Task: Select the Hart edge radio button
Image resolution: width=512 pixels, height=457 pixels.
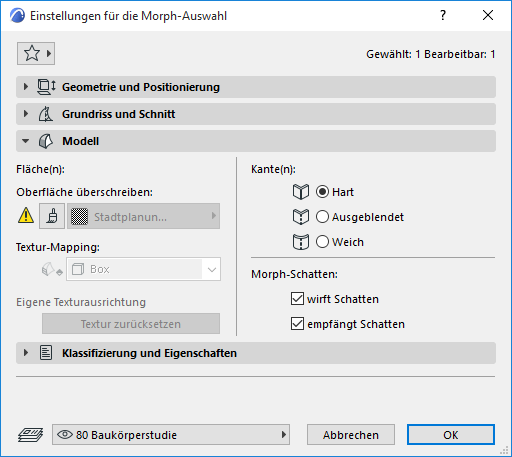Action: [322, 192]
